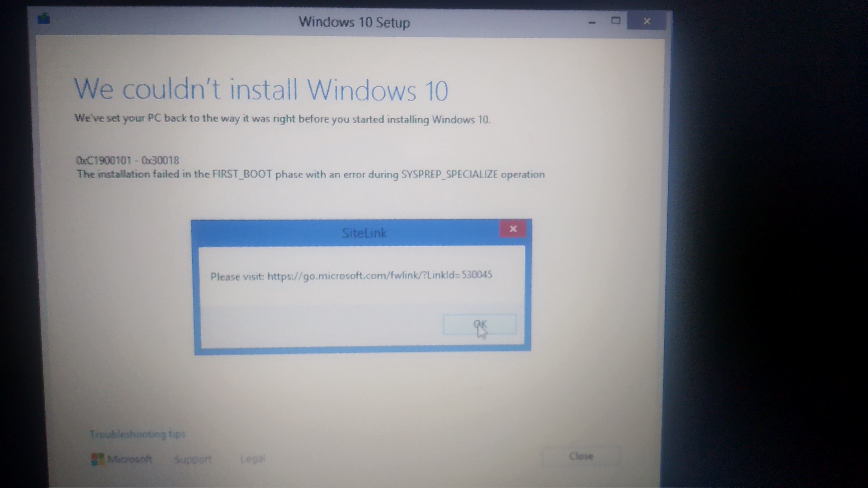Open the Troubleshooting tips link

tap(137, 434)
